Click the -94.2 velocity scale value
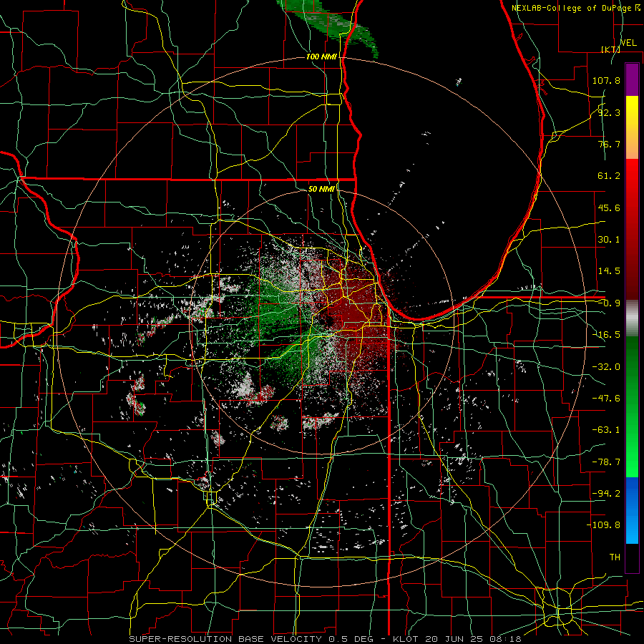The image size is (644, 644). 606,494
